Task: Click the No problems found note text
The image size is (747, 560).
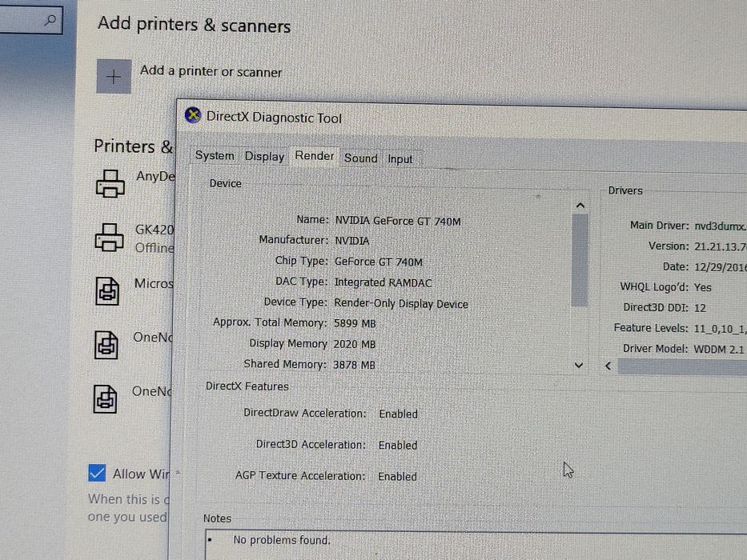Action: 282,541
